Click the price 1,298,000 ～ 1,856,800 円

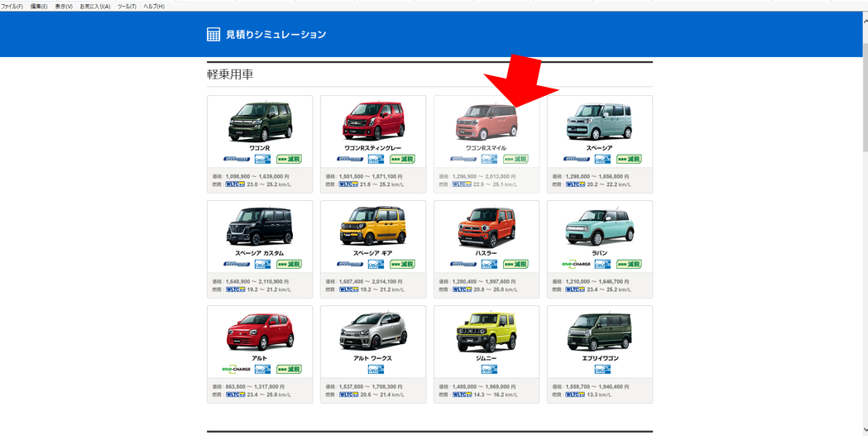tap(597, 176)
